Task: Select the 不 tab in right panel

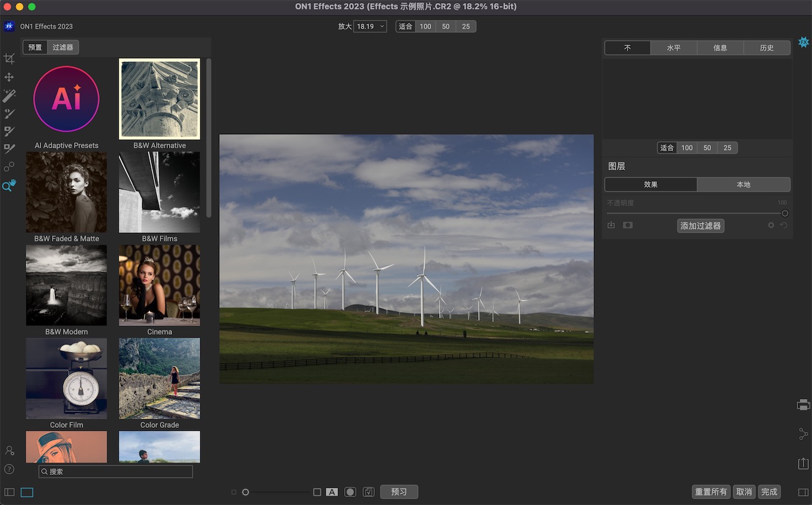Action: click(x=628, y=48)
